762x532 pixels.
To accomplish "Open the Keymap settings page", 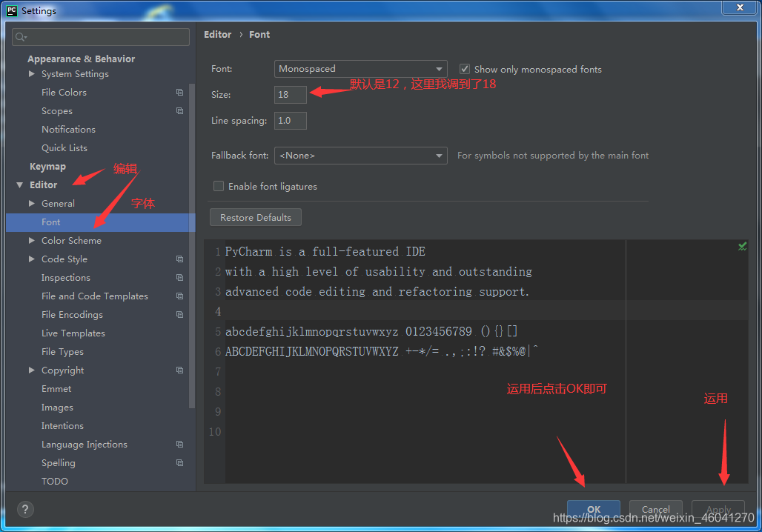I will tap(47, 166).
